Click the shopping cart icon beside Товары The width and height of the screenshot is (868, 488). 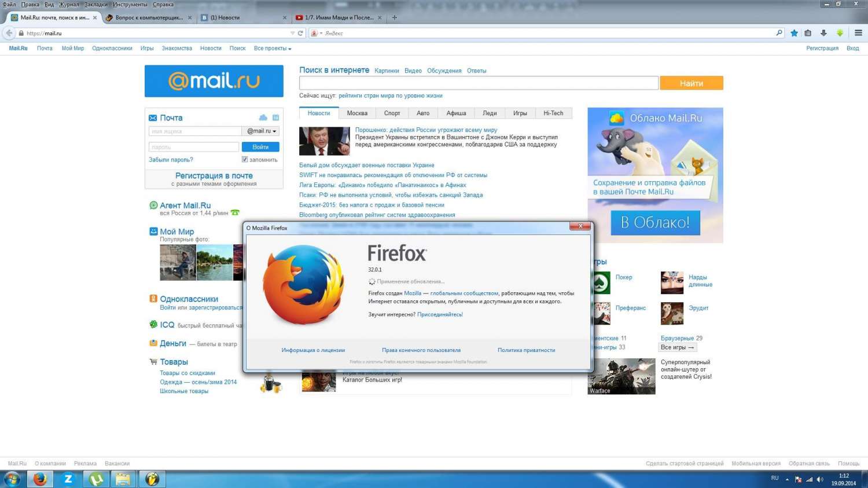tap(153, 362)
